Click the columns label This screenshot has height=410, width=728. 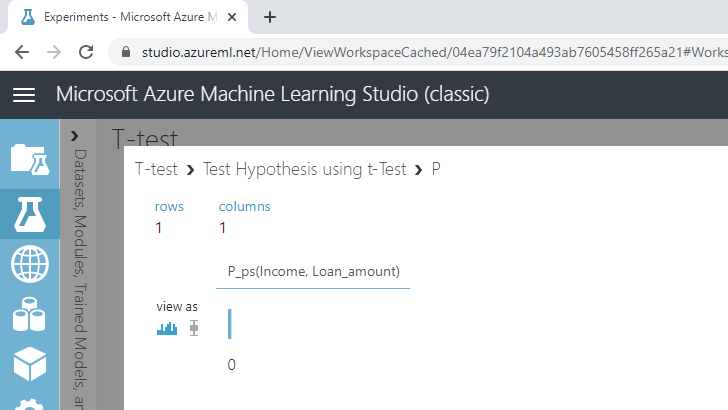point(244,206)
